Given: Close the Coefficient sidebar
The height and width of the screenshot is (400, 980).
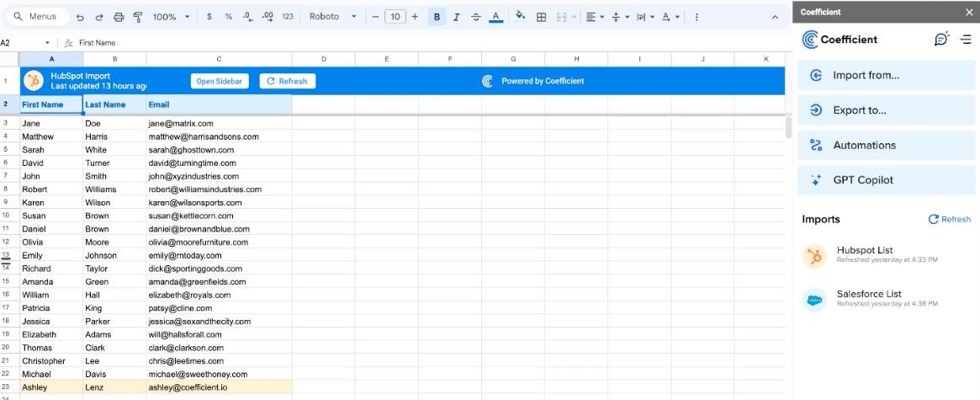Looking at the screenshot, I should (969, 12).
